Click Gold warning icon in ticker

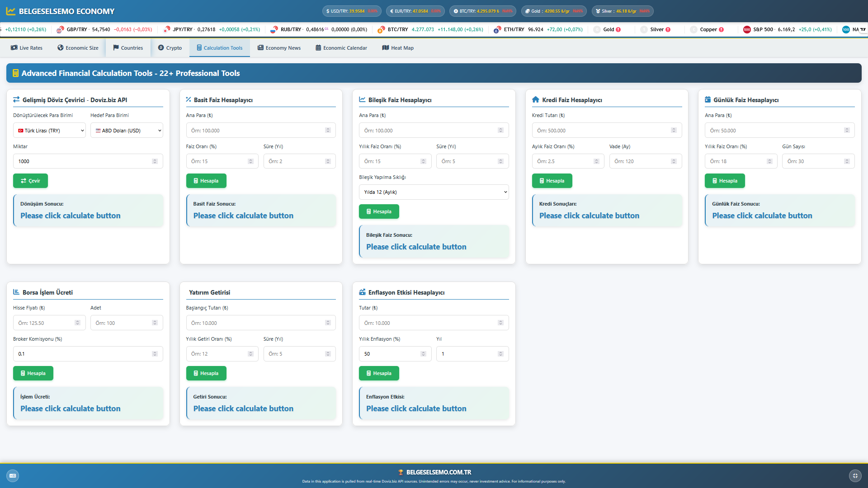pos(618,30)
